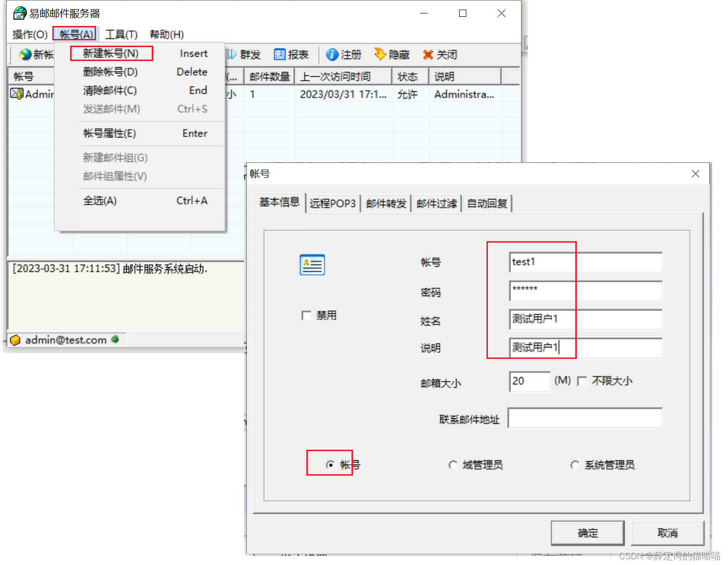Viewport: 728px width, 565px height.
Task: Switch to the 远程POP3 tab
Action: [x=333, y=203]
